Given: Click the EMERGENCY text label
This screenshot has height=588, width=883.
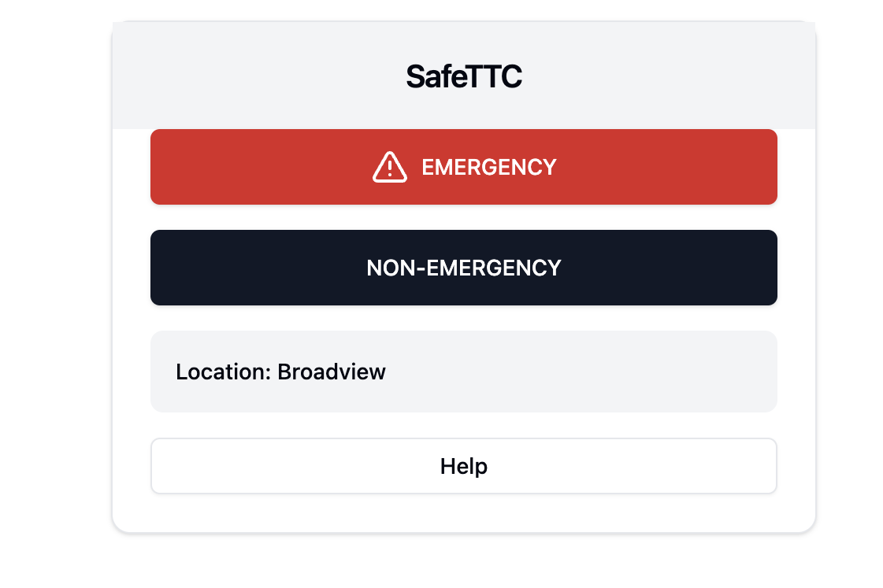Looking at the screenshot, I should (489, 167).
